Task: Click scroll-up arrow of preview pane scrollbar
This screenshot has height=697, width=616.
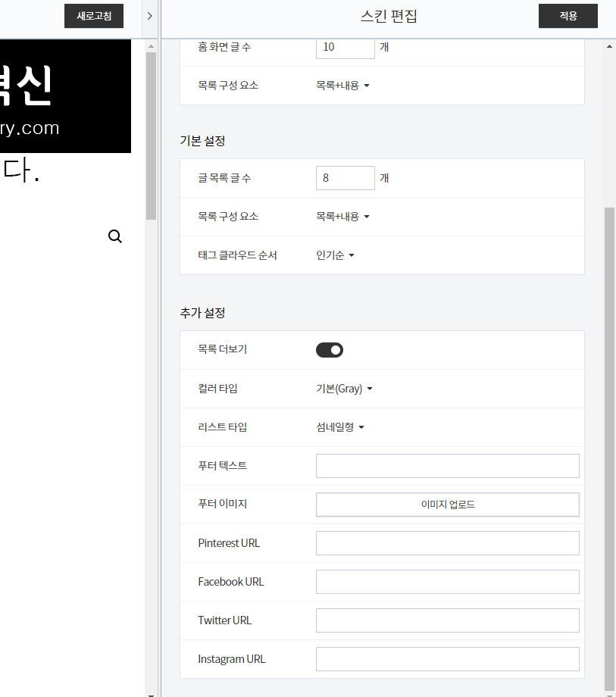Action: click(151, 46)
